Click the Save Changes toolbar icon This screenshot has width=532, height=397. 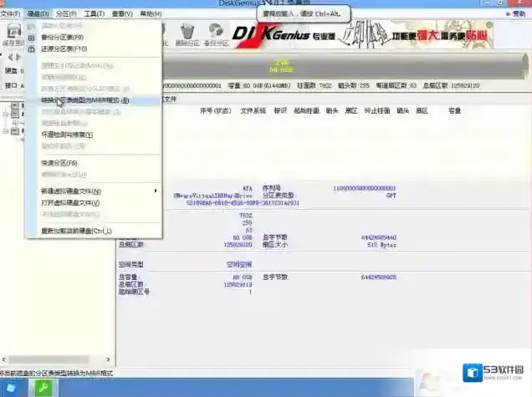point(12,33)
